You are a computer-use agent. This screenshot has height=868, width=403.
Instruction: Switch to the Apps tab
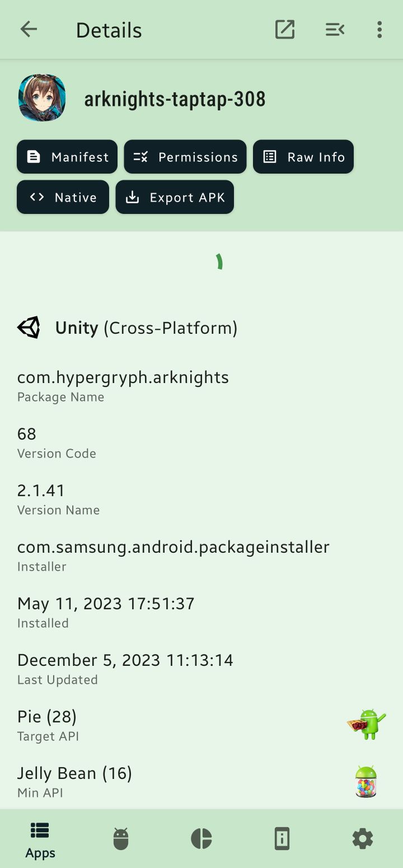tap(40, 839)
